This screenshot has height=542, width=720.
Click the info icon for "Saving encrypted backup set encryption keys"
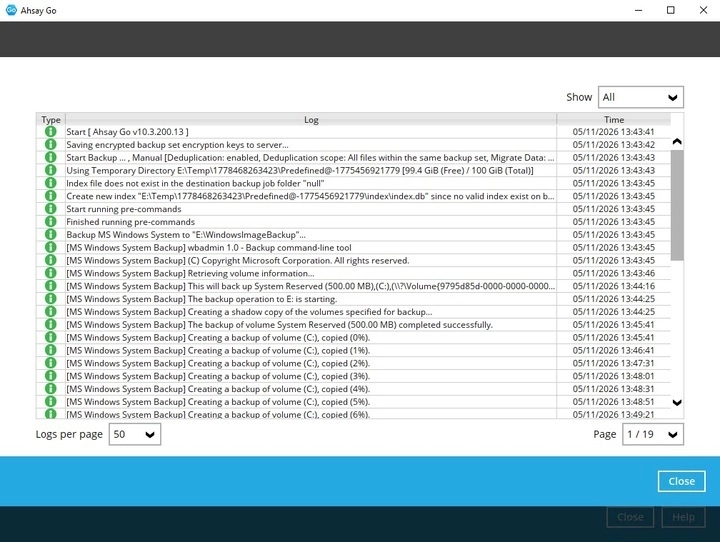tap(51, 145)
